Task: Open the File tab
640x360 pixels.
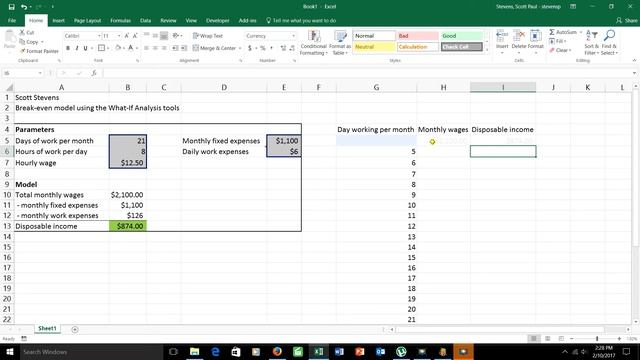Action: (12, 20)
